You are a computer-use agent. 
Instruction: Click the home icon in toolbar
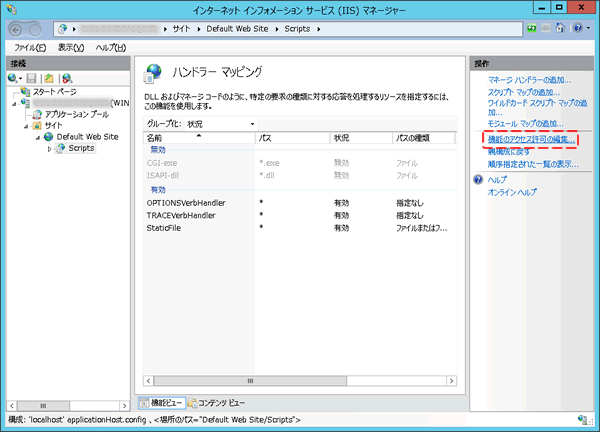point(561,28)
